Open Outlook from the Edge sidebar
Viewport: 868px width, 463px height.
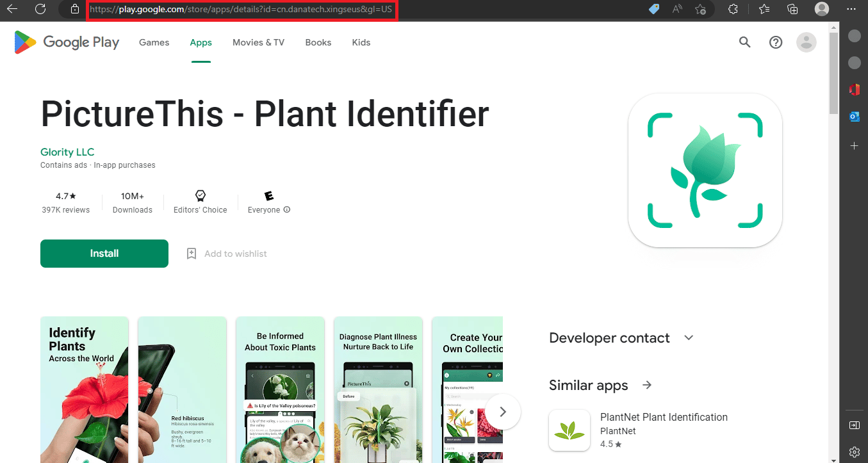click(854, 117)
